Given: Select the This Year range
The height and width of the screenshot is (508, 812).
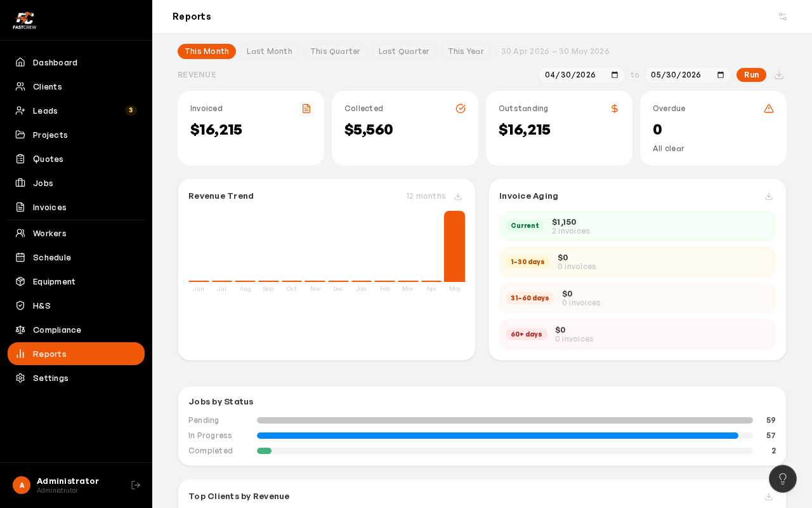Looking at the screenshot, I should [466, 51].
